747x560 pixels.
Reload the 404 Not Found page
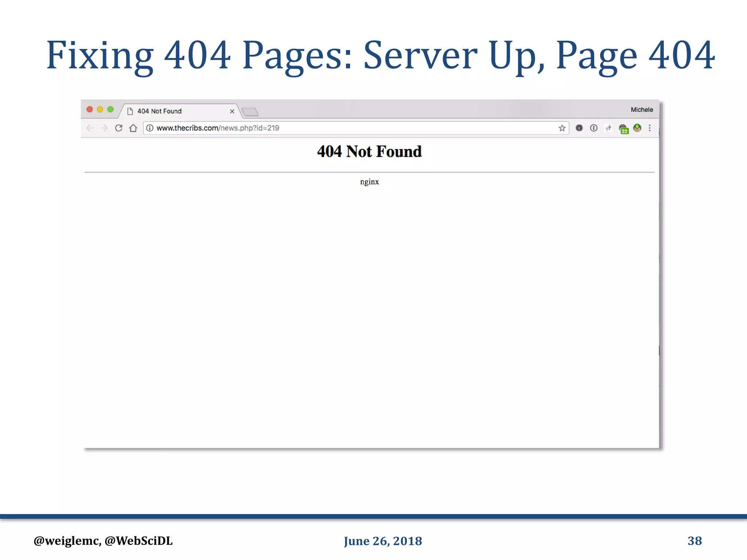click(x=119, y=128)
